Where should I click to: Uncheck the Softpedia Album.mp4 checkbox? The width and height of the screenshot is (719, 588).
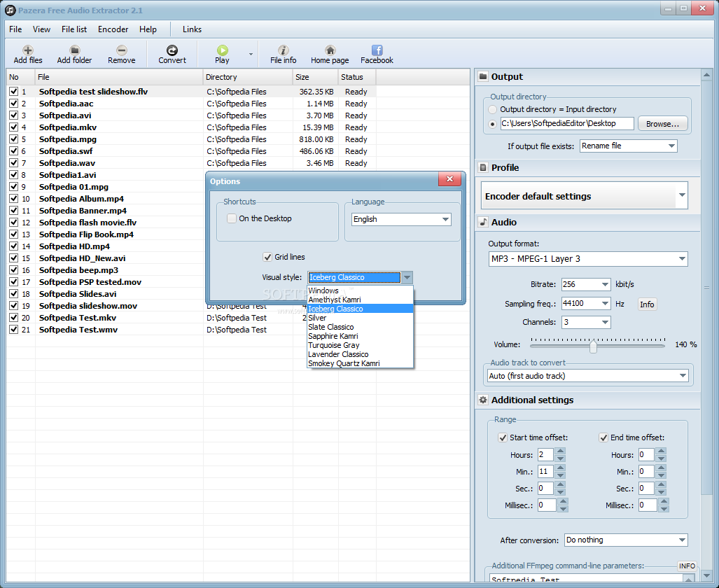click(x=14, y=199)
